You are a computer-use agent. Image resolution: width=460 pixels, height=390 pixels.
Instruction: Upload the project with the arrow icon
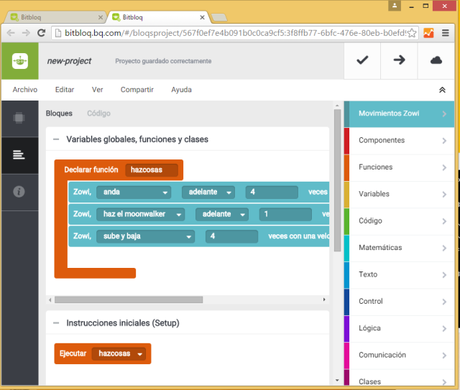click(399, 60)
